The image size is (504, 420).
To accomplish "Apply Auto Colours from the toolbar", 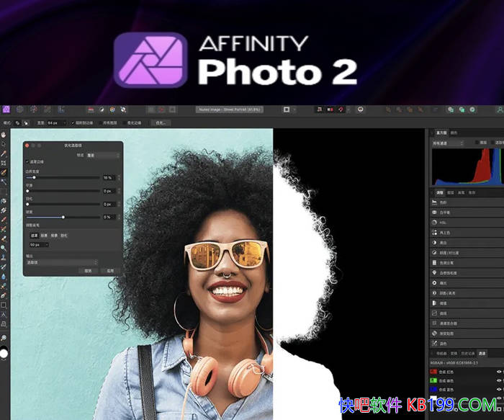I will click(x=112, y=110).
